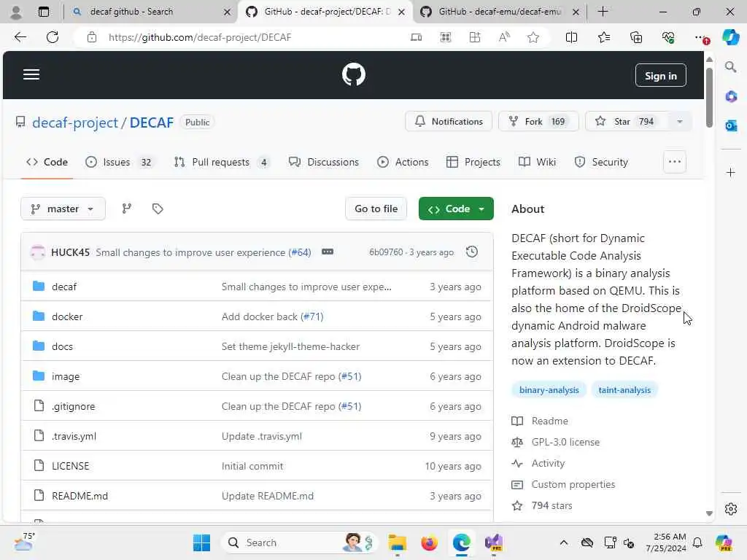747x560 pixels.
Task: Open the DECAF repository name link
Action: (x=152, y=122)
